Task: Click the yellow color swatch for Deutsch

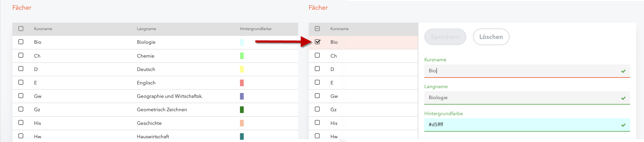Action: tap(242, 69)
